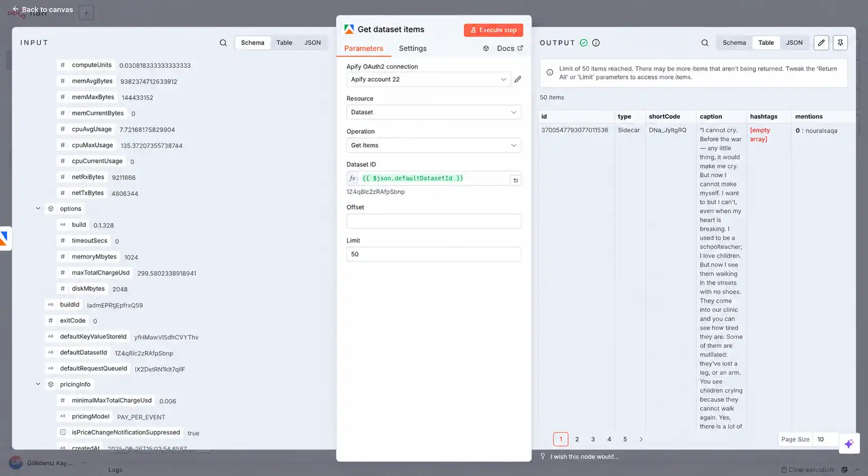Pin the output data
Image resolution: width=868 pixels, height=476 pixels.
tap(840, 43)
